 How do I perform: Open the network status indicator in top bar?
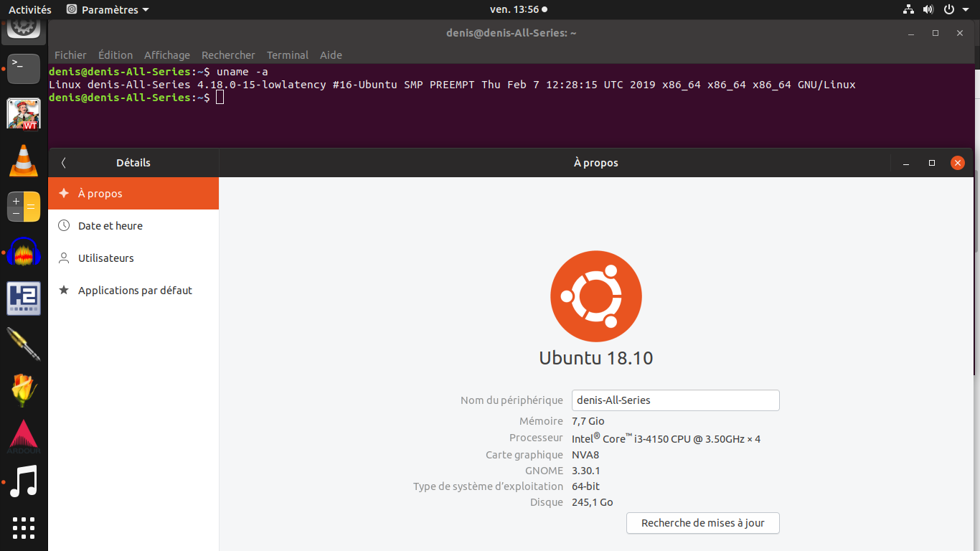[909, 10]
